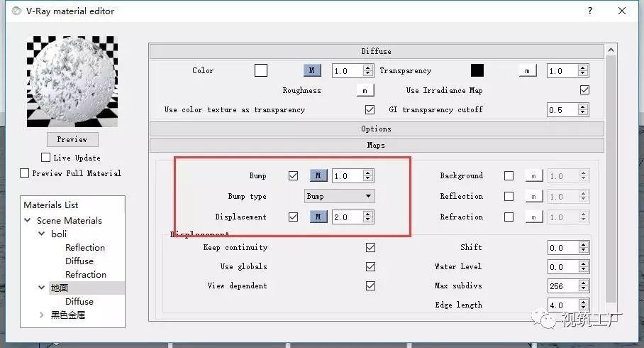Viewport: 644px width, 348px height.
Task: Toggle Use color texture as transparency
Action: point(370,109)
